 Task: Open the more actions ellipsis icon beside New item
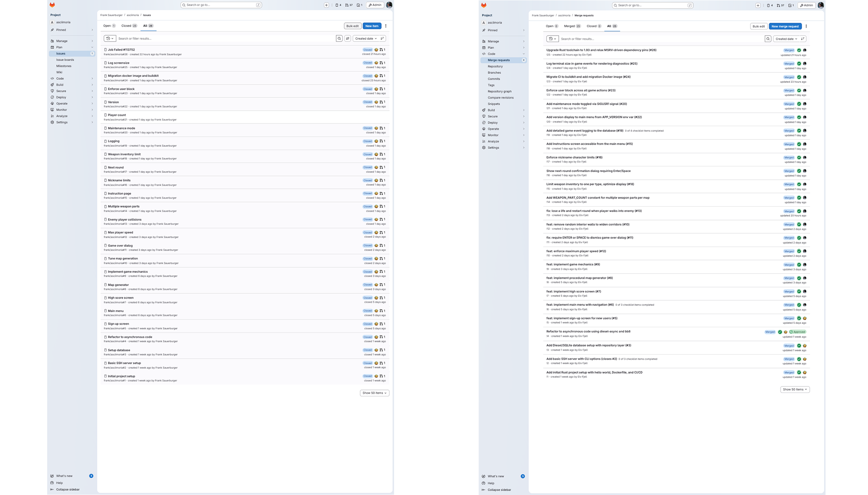point(386,26)
